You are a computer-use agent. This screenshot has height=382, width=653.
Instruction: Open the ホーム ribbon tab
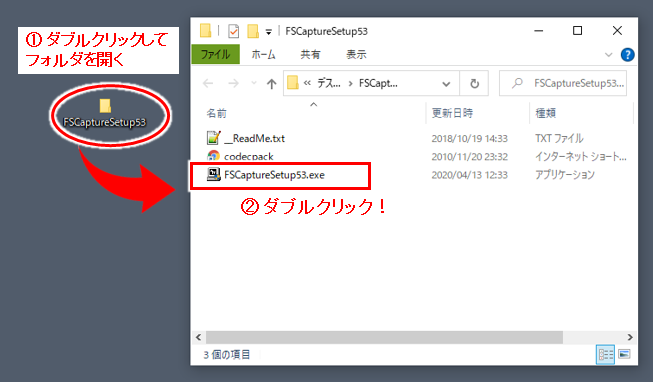click(263, 55)
